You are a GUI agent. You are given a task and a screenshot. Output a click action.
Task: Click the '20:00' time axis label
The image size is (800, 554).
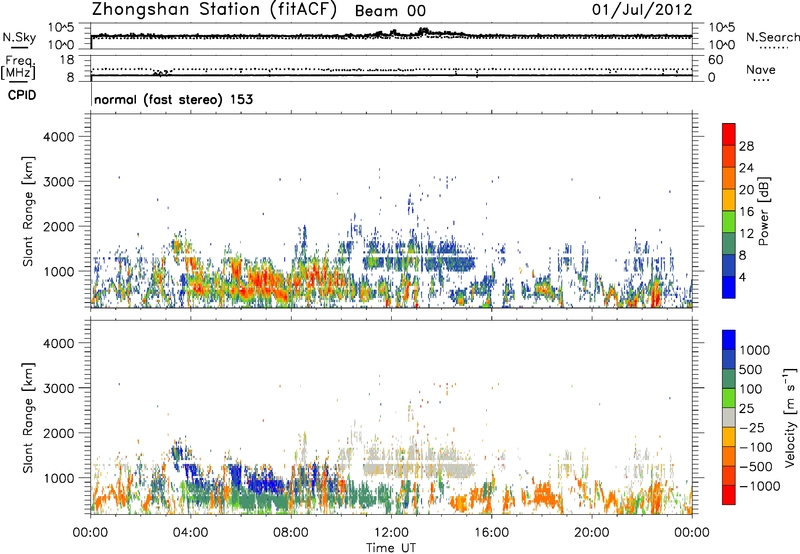[x=592, y=533]
